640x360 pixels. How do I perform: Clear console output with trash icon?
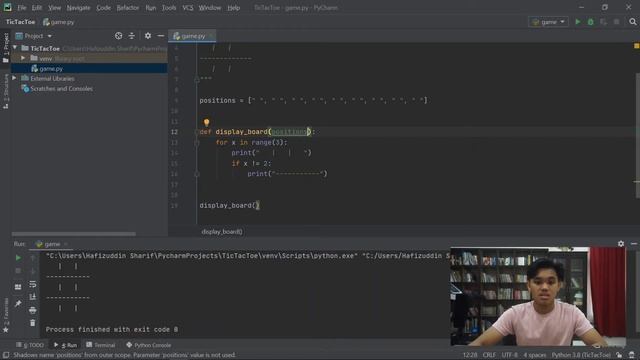tap(33, 323)
